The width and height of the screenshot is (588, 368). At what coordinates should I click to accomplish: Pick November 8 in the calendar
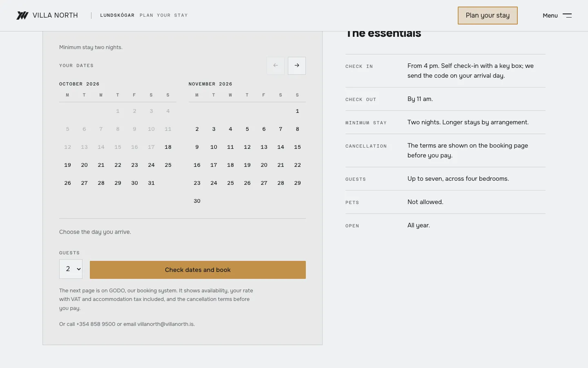297,129
